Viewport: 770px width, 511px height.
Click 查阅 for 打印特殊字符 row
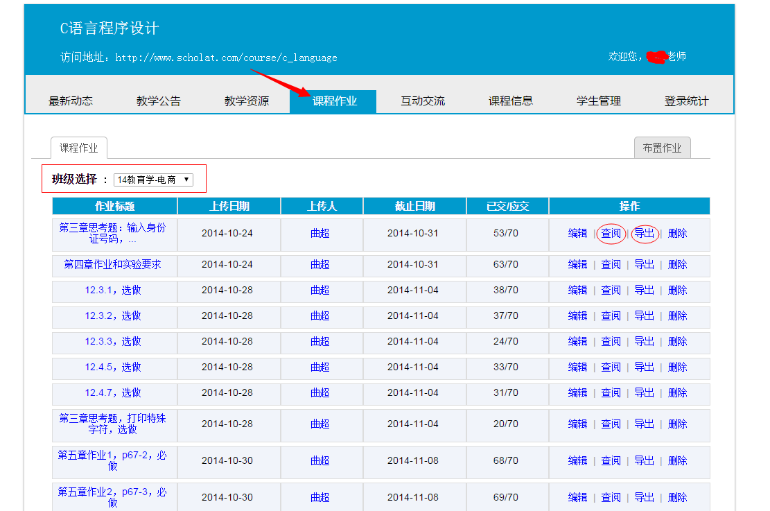(611, 424)
